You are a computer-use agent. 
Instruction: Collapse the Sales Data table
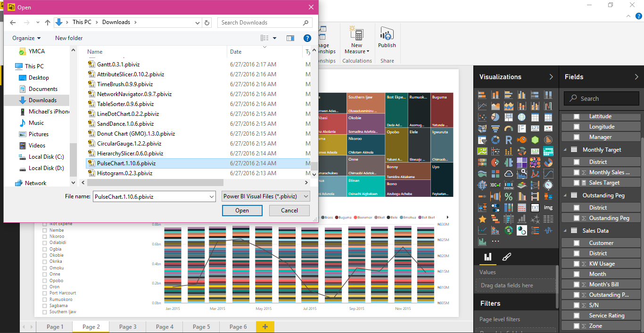coord(565,231)
